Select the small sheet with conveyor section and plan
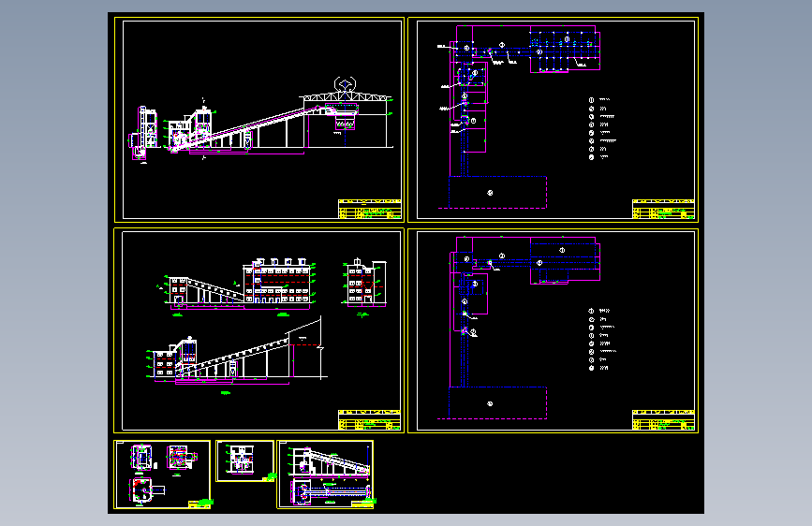The width and height of the screenshot is (812, 526). click(325, 475)
